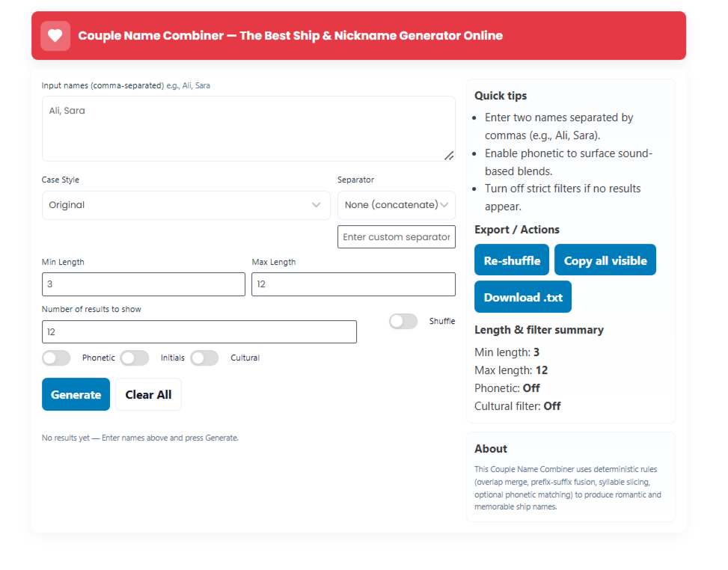Click the Max Length input box
Viewport: 728px width, 570px height.
pos(352,284)
